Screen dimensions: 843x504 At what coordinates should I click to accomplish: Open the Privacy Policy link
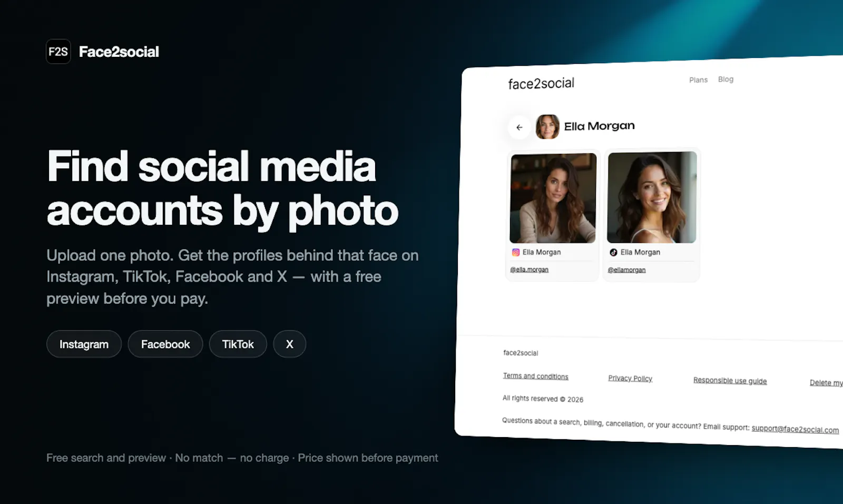pyautogui.click(x=630, y=378)
